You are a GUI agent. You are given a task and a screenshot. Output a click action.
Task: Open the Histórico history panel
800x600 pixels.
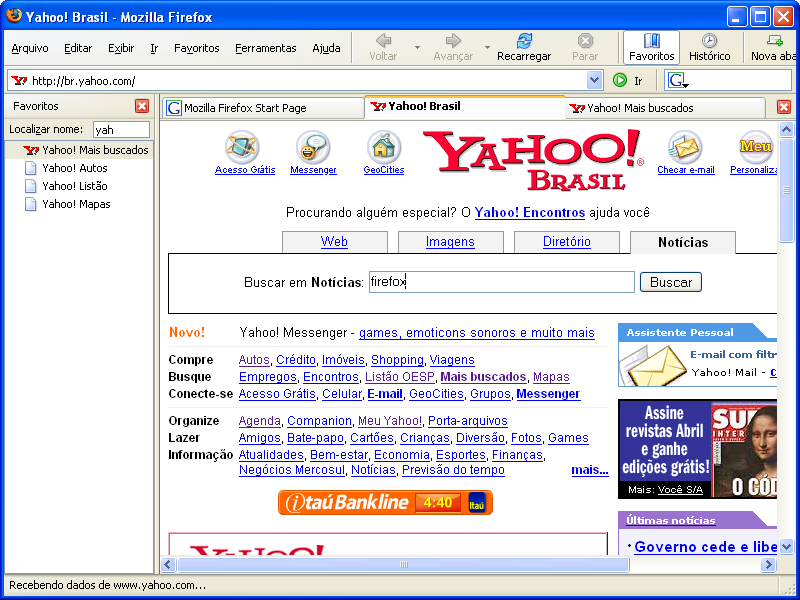coord(710,47)
